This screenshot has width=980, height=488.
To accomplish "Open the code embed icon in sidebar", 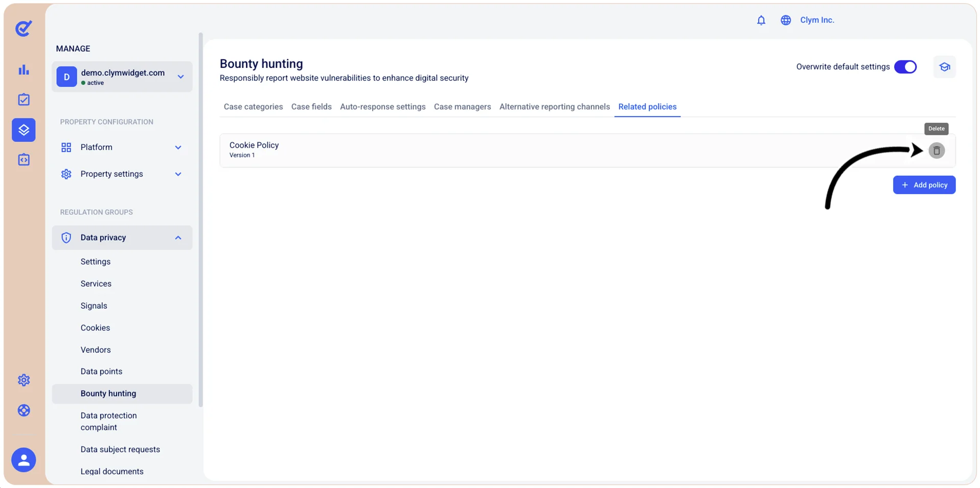I will click(x=24, y=160).
